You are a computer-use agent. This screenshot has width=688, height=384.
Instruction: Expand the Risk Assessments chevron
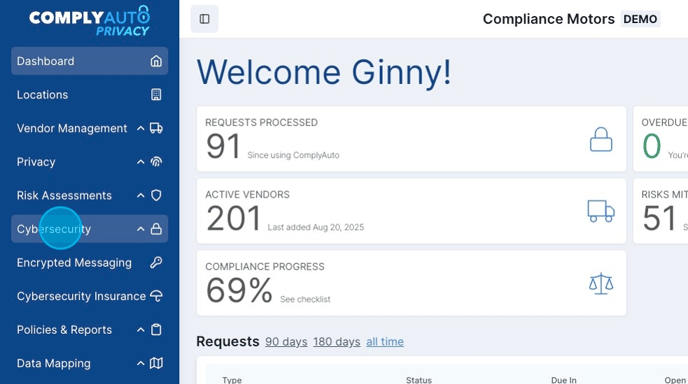coord(140,195)
